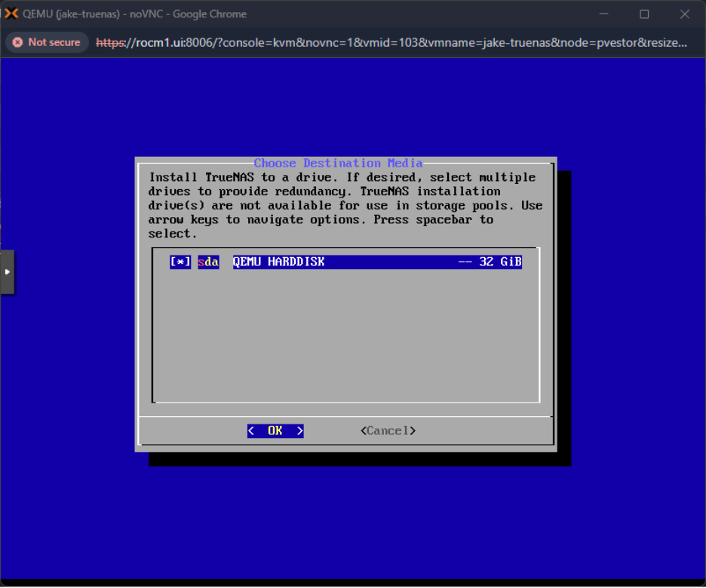Click the address bar URL

coord(391,43)
